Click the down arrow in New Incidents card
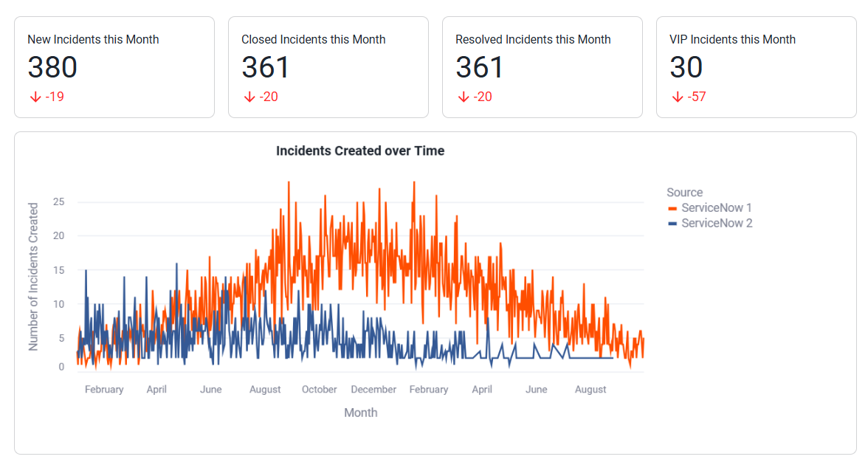The width and height of the screenshot is (868, 462). click(x=35, y=97)
